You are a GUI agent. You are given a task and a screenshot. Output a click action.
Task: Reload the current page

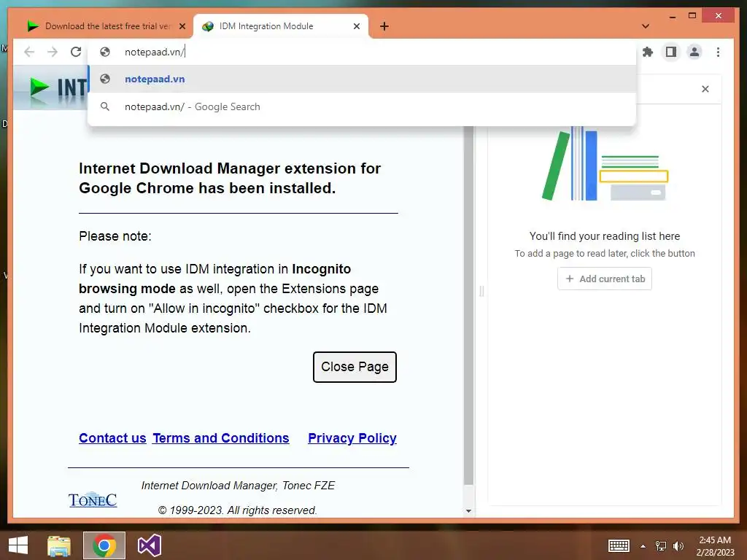(x=76, y=52)
